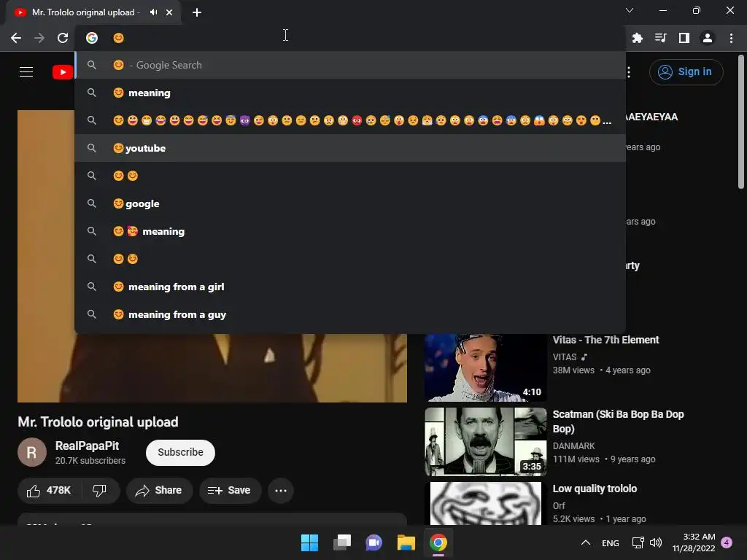
Task: Sign in to YouTube
Action: [686, 72]
